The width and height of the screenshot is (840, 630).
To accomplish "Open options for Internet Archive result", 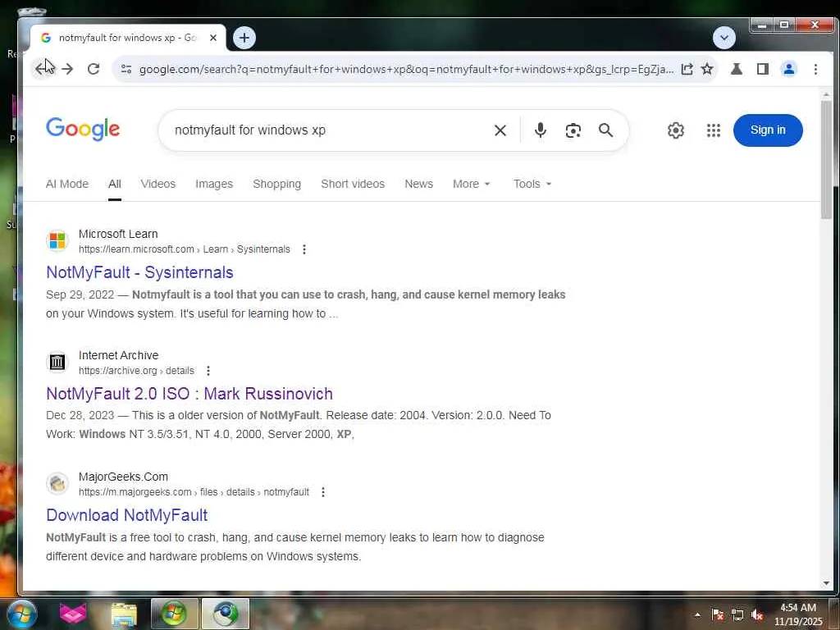I will click(208, 371).
